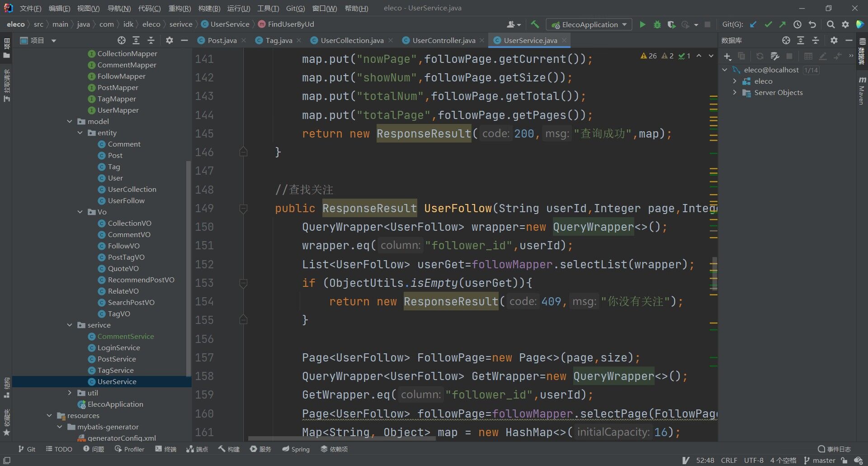Update project from Git
This screenshot has height=466, width=868.
753,24
